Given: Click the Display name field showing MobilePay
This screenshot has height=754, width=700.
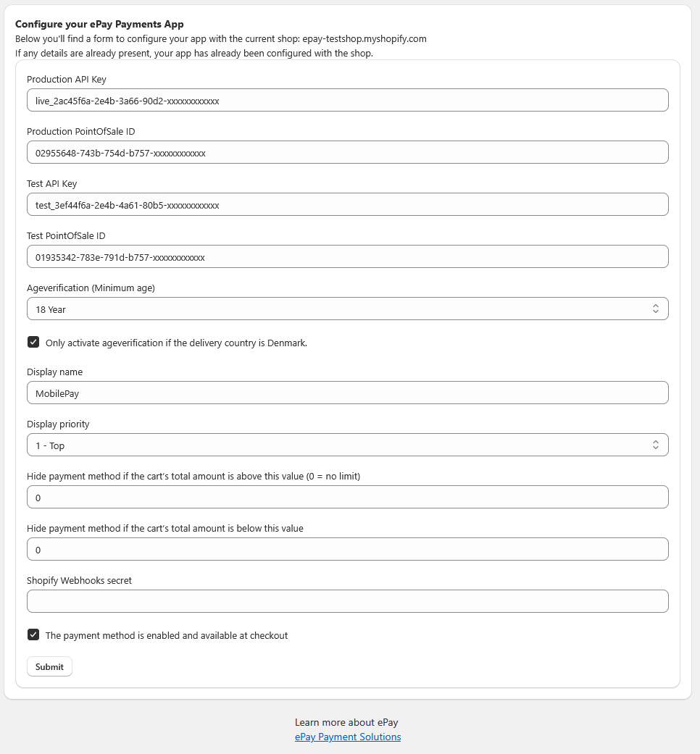Looking at the screenshot, I should click(348, 393).
